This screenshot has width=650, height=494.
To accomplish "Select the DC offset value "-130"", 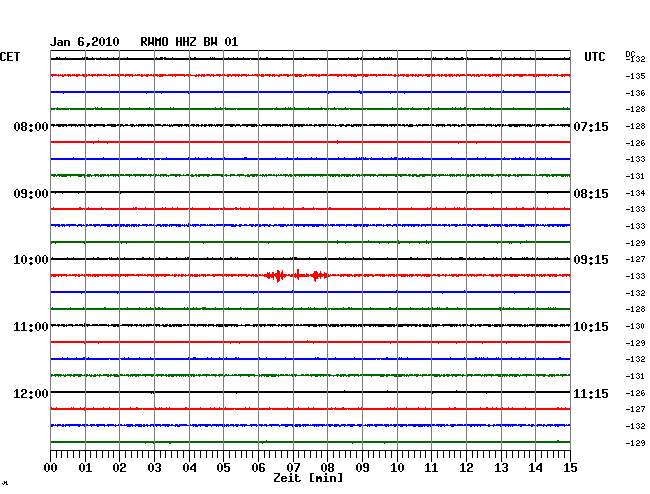I will click(x=635, y=326).
